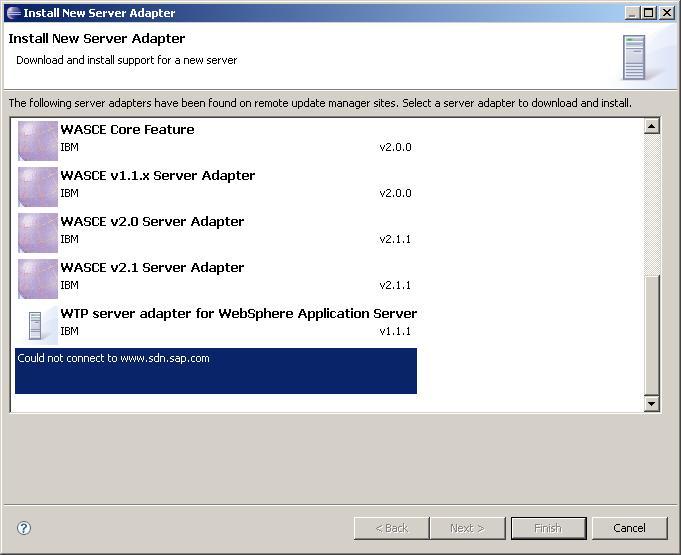Click the WASCE v1.1.x Server Adapter icon
Screen dimensions: 681x555
coord(38,187)
